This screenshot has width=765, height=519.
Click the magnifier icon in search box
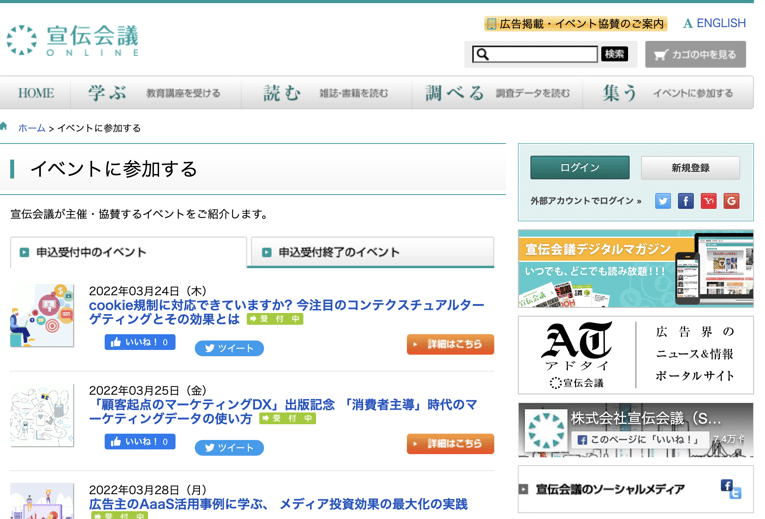(x=482, y=54)
